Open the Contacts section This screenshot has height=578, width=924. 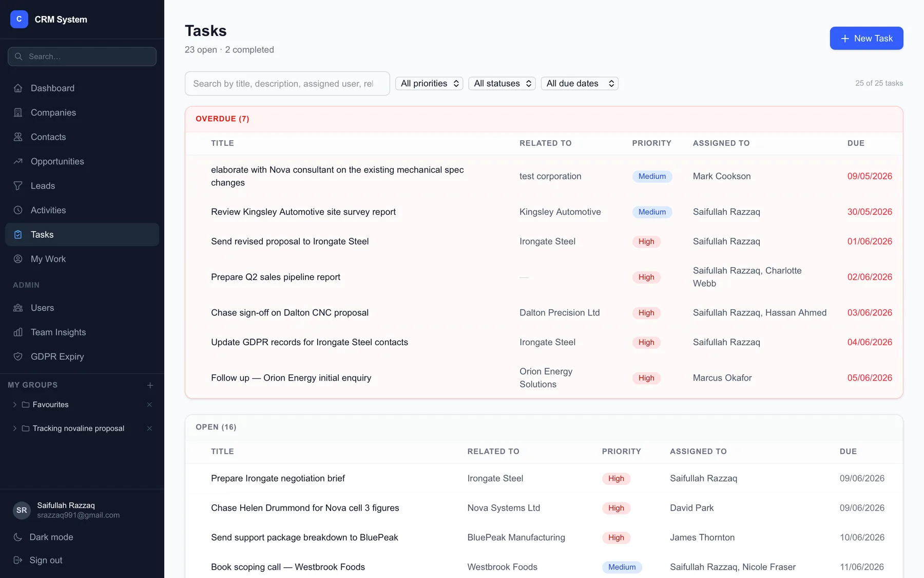click(x=82, y=137)
